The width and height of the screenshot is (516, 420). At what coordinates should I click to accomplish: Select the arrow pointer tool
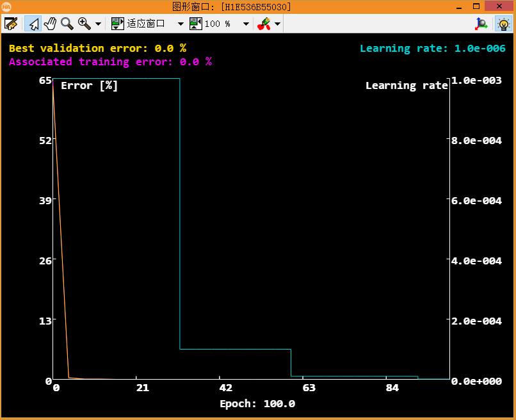33,24
